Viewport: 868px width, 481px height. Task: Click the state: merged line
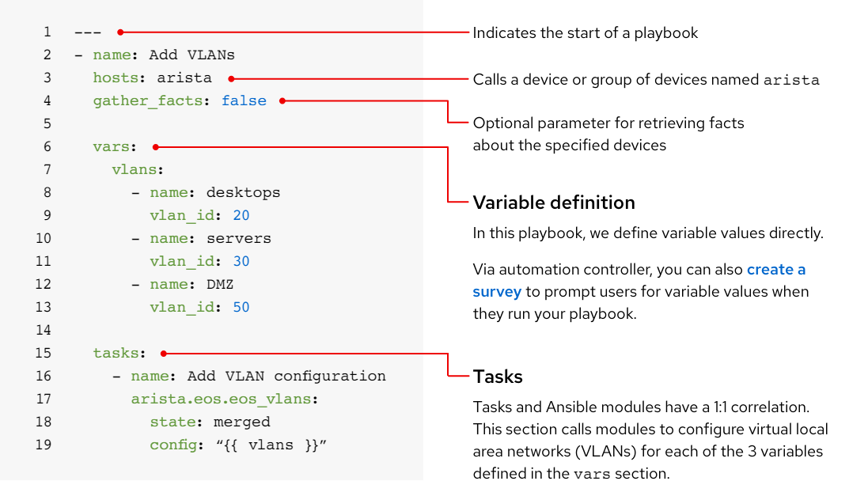(x=210, y=422)
